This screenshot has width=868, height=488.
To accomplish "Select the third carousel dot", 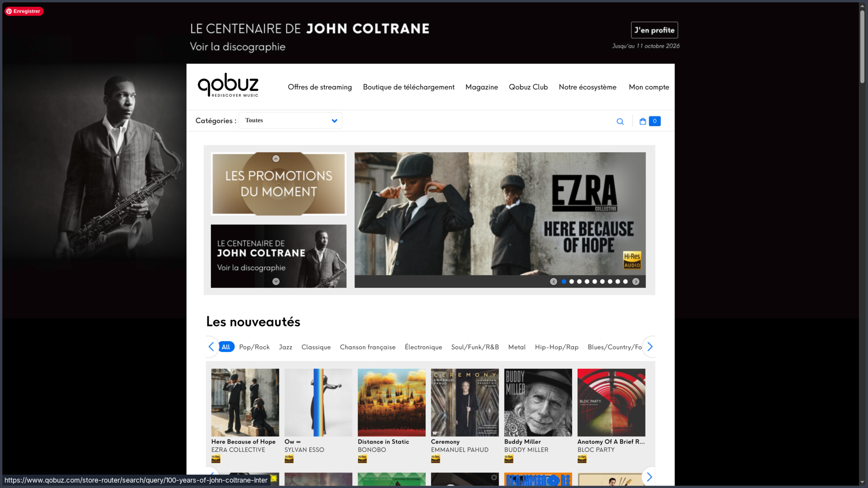I will point(579,282).
